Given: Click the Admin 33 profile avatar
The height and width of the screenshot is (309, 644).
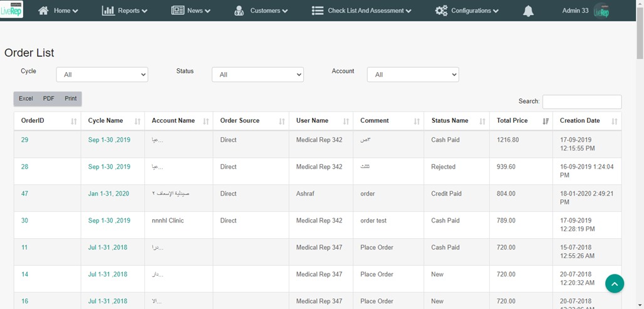Looking at the screenshot, I should click(x=601, y=11).
